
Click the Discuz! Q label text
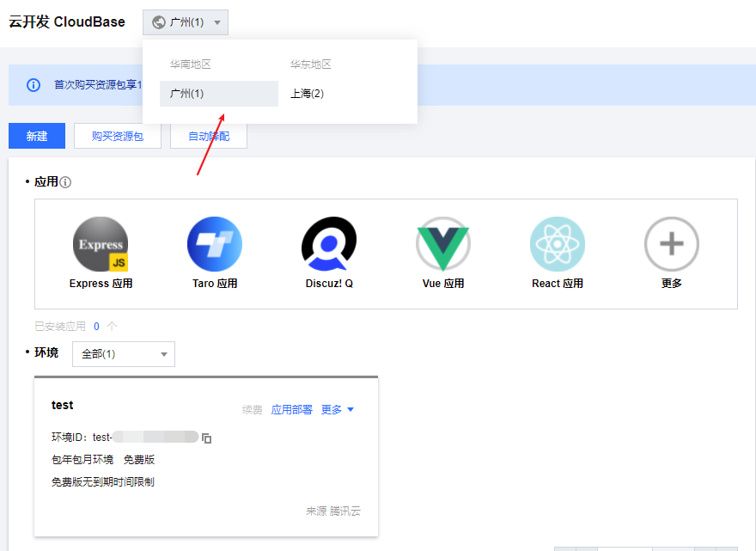[x=329, y=283]
